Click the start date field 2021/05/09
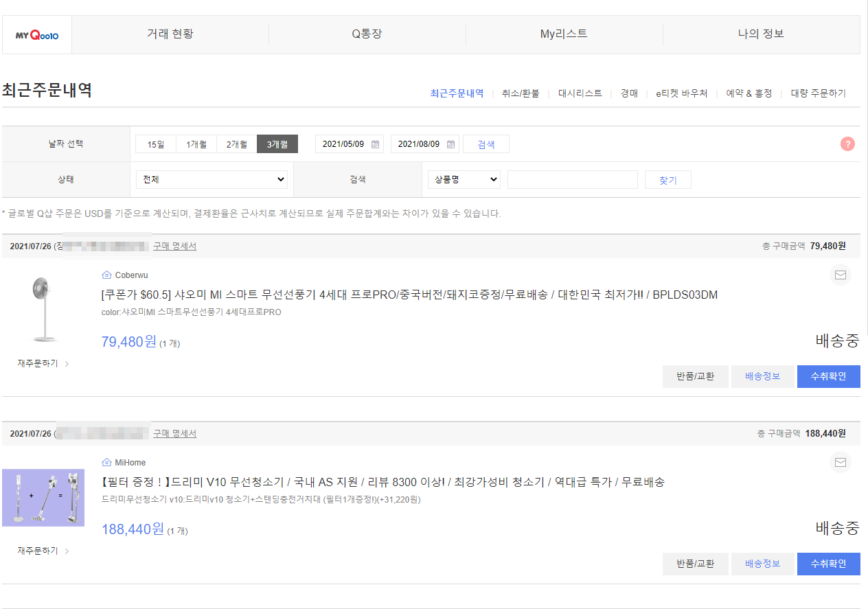This screenshot has height=609, width=868. point(350,144)
